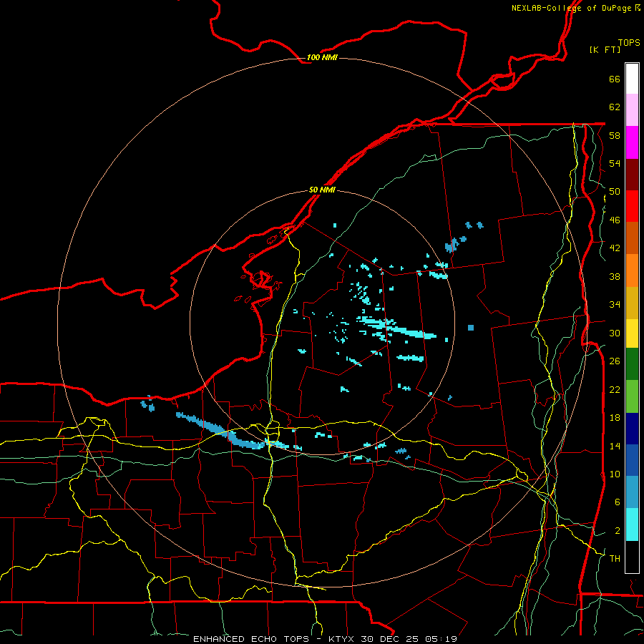Click the legend value 58
The height and width of the screenshot is (644, 644).
point(615,135)
